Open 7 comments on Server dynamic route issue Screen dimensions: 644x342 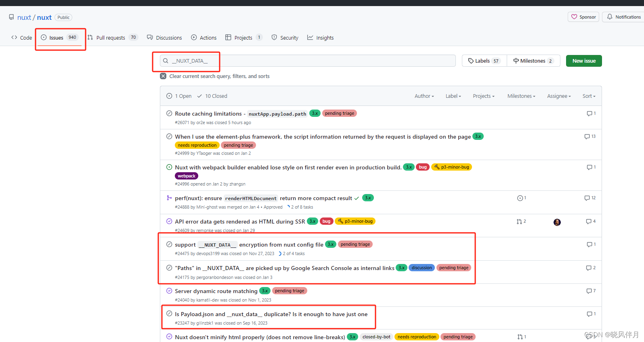point(591,291)
